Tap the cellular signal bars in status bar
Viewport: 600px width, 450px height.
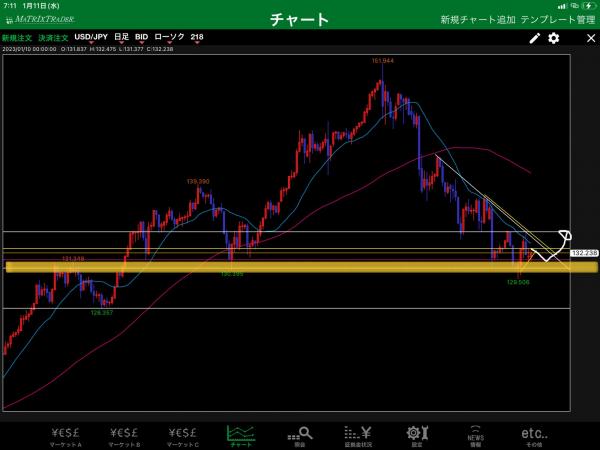point(562,6)
